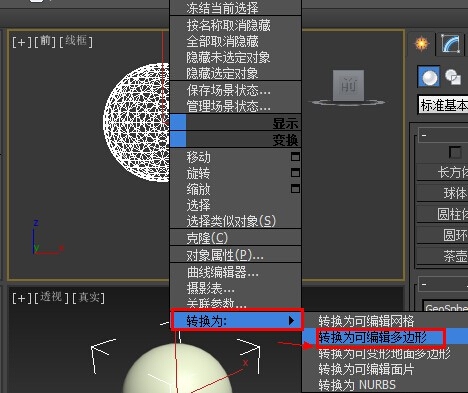Select the Geometry sphere category icon
This screenshot has width=468, height=393.
click(x=429, y=77)
